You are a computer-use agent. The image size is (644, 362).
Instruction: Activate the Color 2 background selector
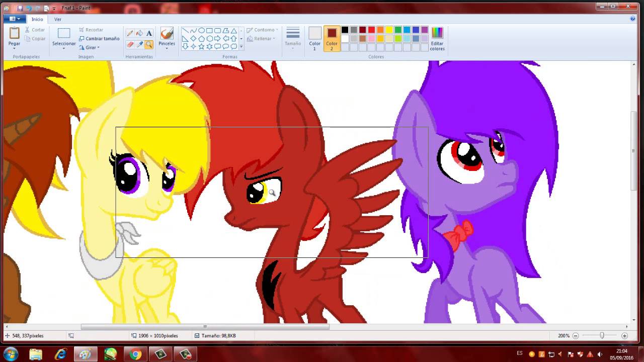click(332, 38)
